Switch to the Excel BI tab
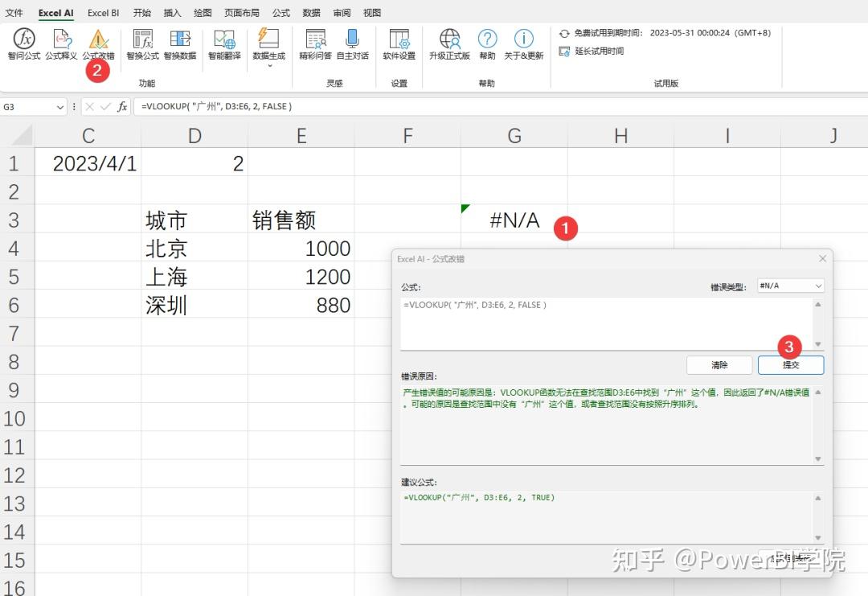Screen dimensions: 868x596 [x=103, y=13]
